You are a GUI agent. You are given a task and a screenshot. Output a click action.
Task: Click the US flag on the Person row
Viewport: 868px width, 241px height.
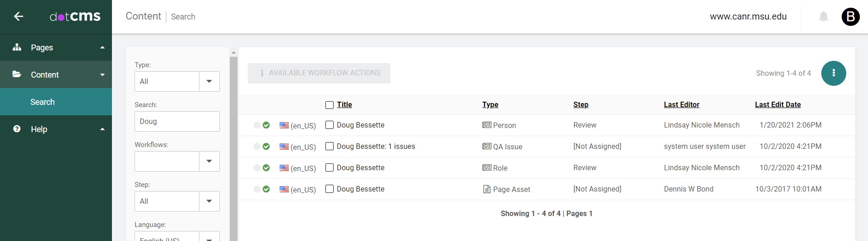click(284, 125)
